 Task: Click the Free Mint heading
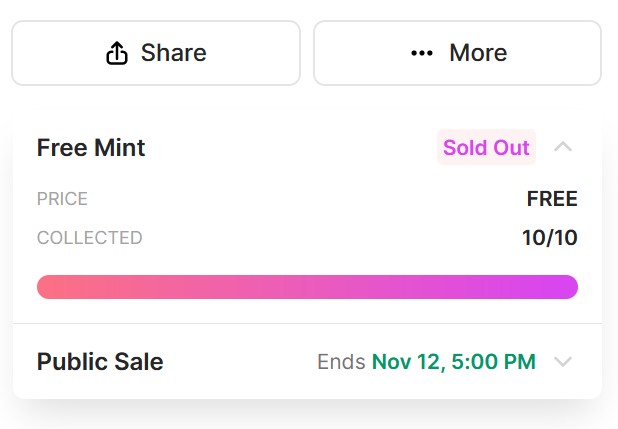coord(91,147)
